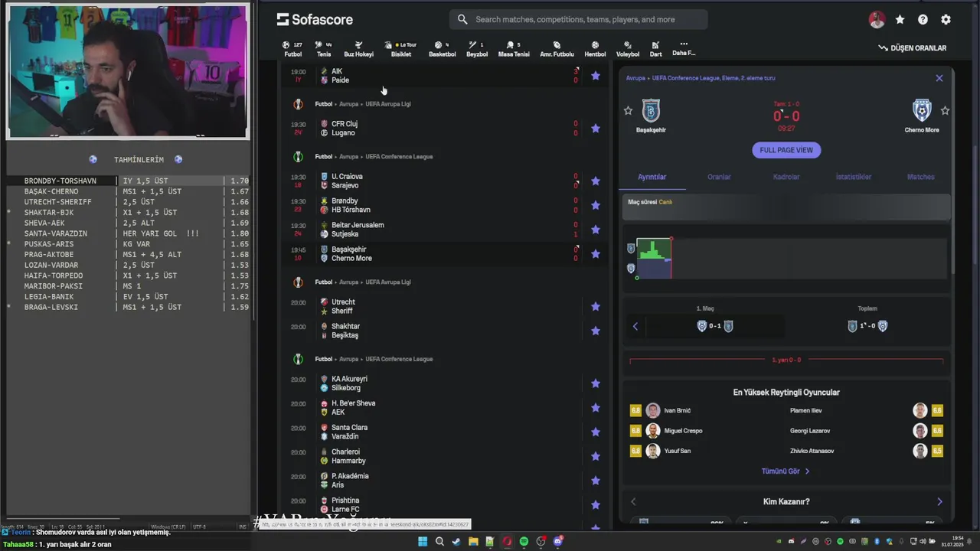This screenshot has width=980, height=551.
Task: Open the Başakşehir vs Cherno More match row
Action: 444,254
